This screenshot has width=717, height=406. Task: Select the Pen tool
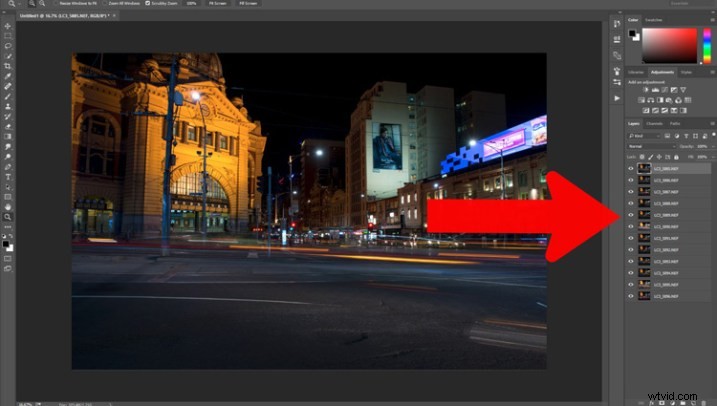pyautogui.click(x=8, y=167)
